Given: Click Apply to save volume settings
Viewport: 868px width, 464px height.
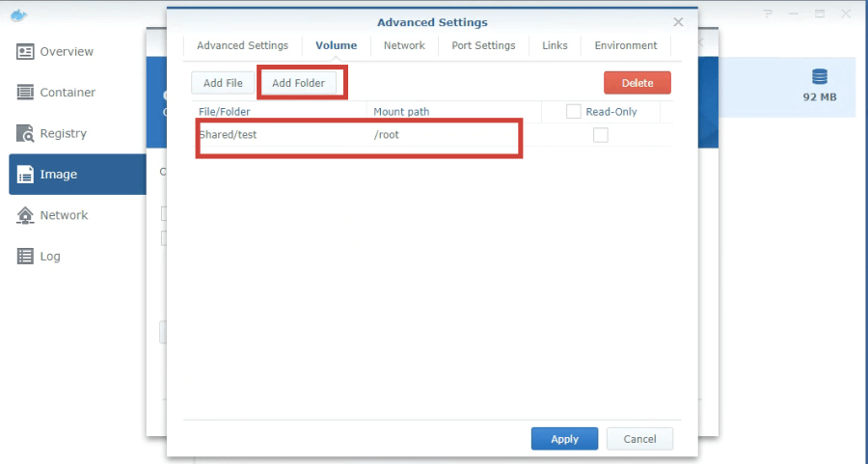Looking at the screenshot, I should pos(564,439).
